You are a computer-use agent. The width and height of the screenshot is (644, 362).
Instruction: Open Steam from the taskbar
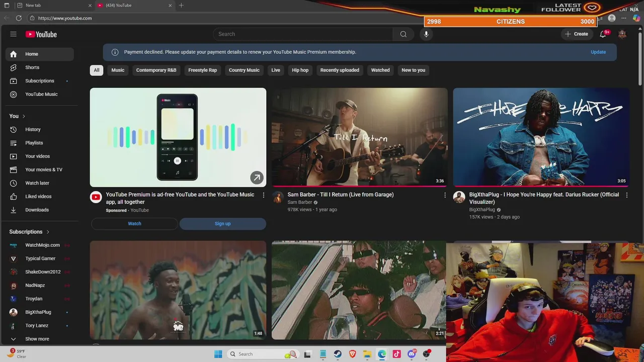tap(338, 354)
